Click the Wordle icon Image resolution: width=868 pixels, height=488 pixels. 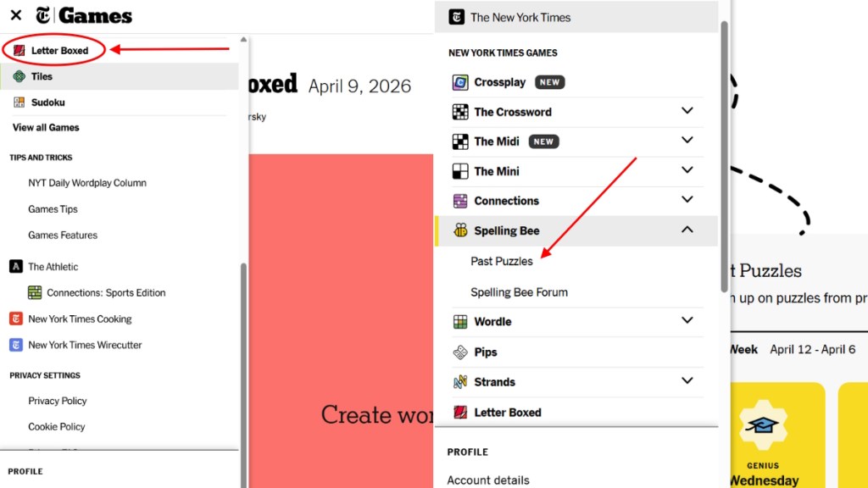click(460, 321)
